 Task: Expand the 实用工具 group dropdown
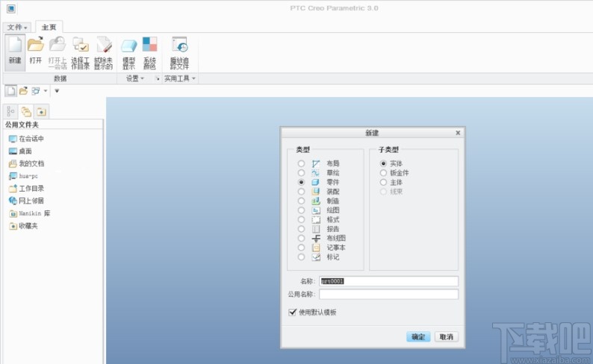[x=180, y=78]
